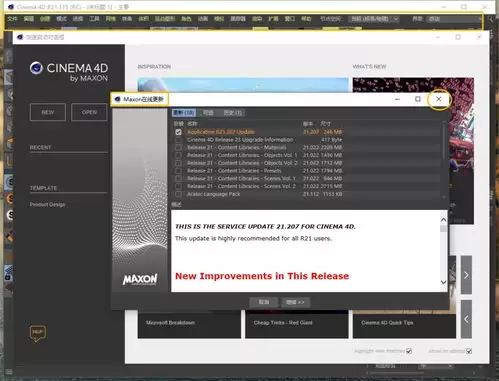Check the Arabic Language Pack checkbox
Viewport: 499px width, 381px height.
178,194
